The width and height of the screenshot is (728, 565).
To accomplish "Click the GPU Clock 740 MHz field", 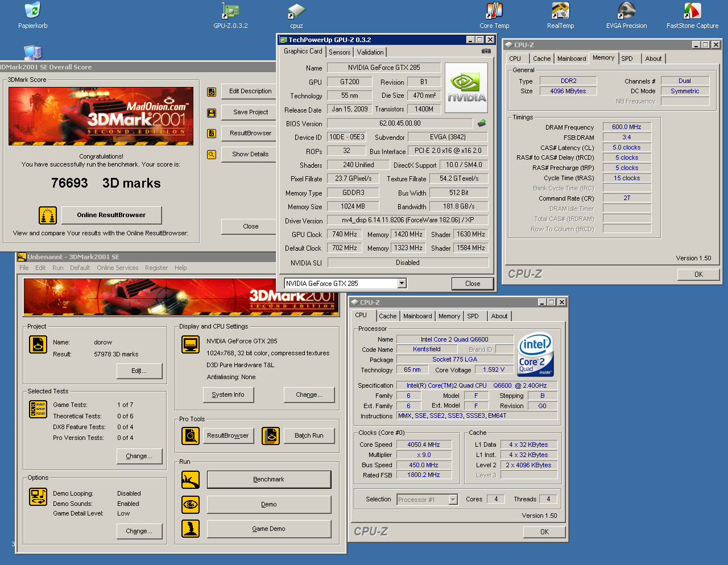I will tap(345, 234).
